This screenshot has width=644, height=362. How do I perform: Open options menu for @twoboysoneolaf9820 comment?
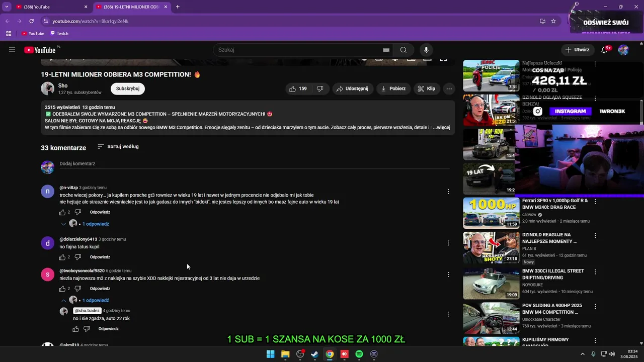[x=448, y=275]
